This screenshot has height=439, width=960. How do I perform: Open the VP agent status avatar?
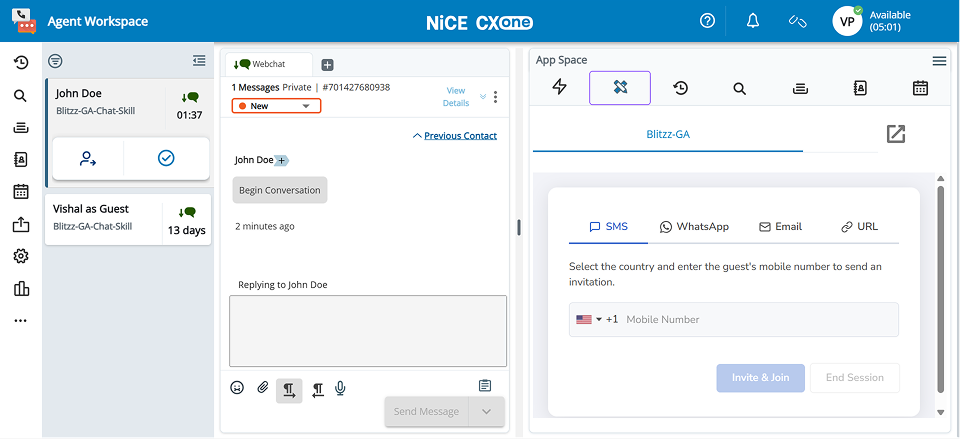pos(847,21)
